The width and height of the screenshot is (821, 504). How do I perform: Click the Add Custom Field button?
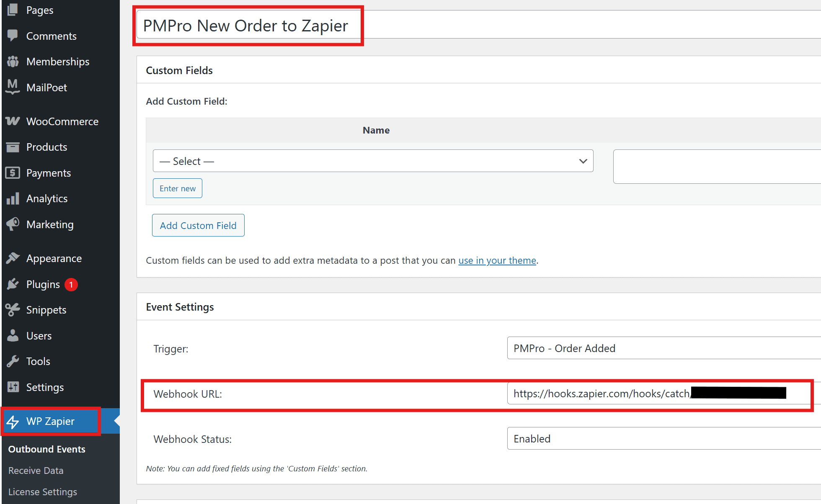point(198,225)
